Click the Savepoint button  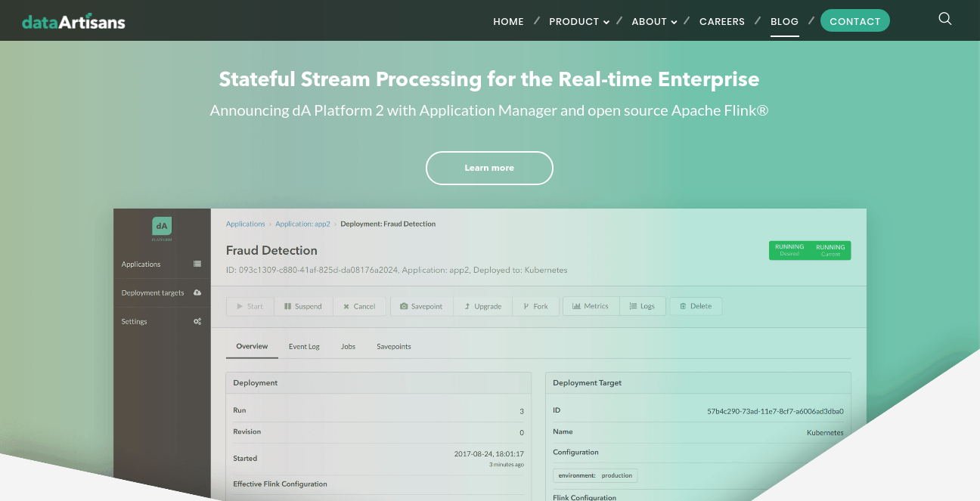tap(421, 306)
